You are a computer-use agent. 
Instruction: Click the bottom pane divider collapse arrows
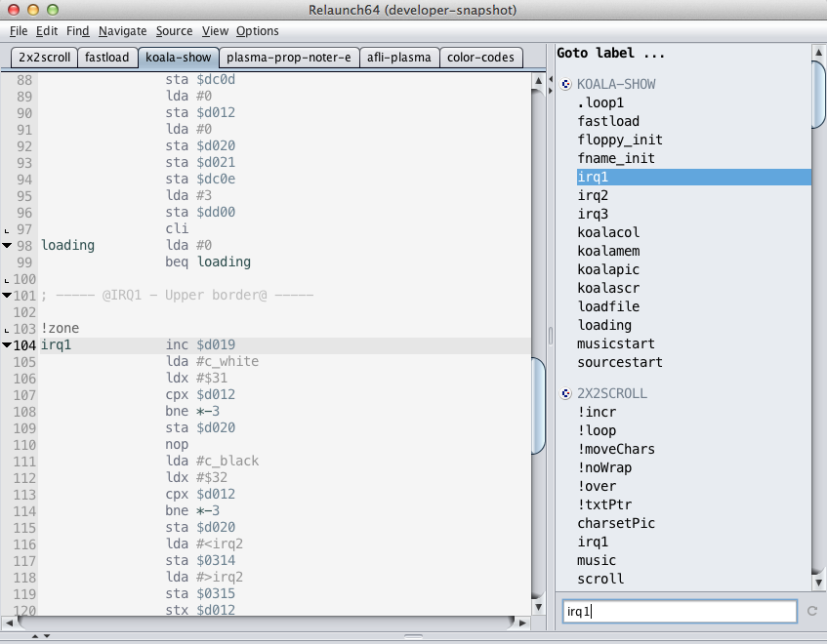coord(41,636)
